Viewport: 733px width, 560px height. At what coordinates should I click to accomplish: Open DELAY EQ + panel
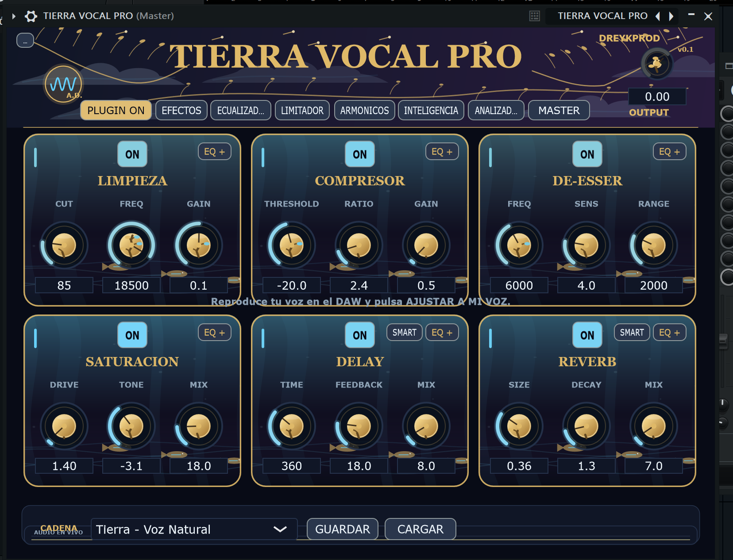click(x=442, y=332)
